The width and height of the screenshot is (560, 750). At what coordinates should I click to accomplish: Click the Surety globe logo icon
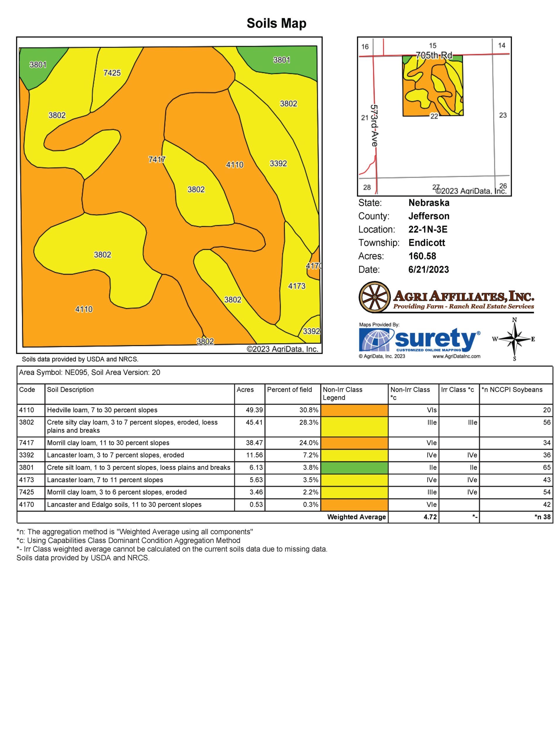click(375, 340)
